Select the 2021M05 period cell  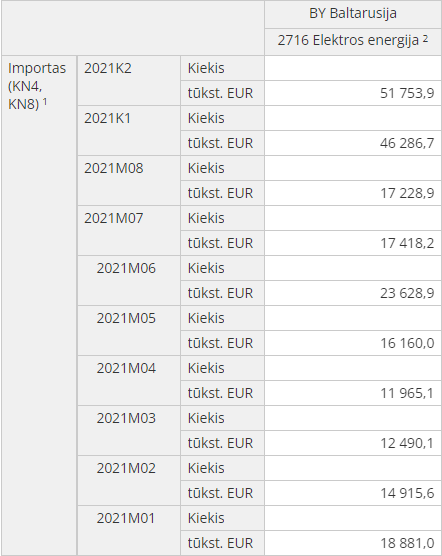[x=129, y=330]
